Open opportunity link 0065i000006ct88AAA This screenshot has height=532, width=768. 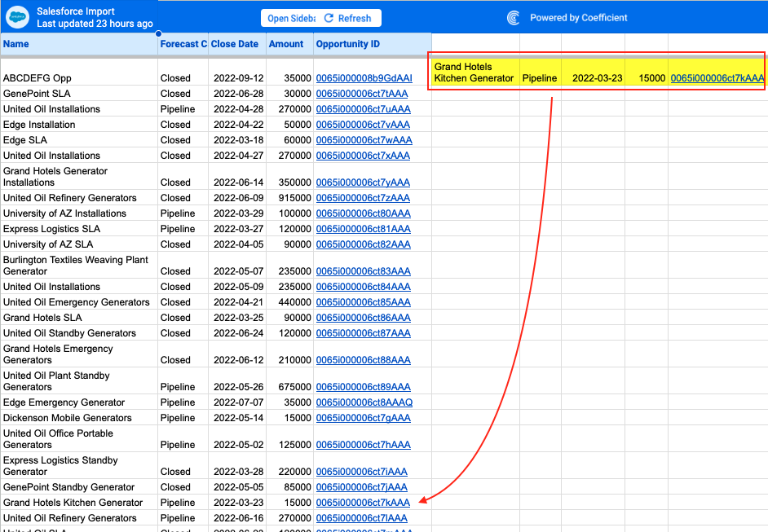(x=364, y=360)
